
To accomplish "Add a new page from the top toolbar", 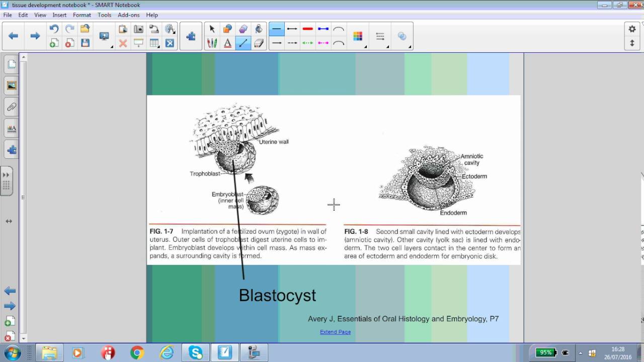I will pos(54,43).
